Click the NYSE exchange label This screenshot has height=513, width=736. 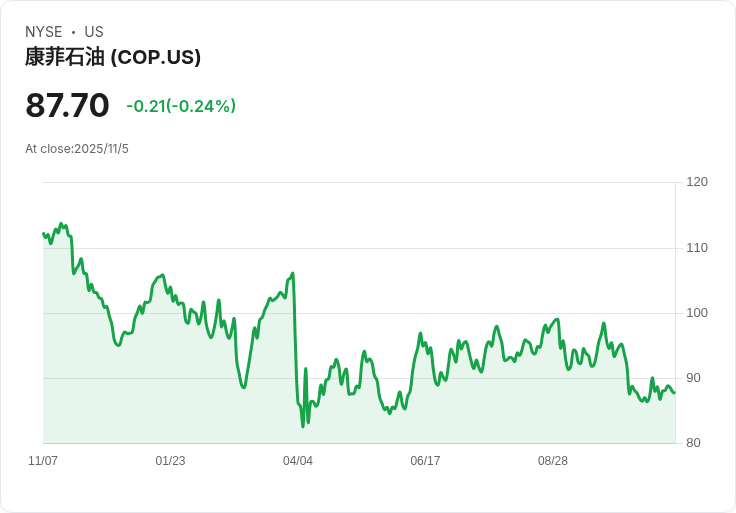[44, 32]
